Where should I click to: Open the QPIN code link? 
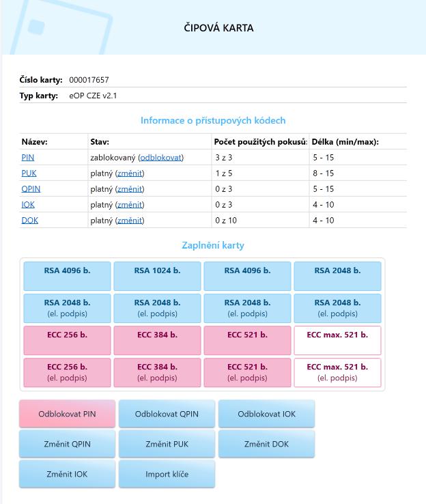click(x=31, y=189)
